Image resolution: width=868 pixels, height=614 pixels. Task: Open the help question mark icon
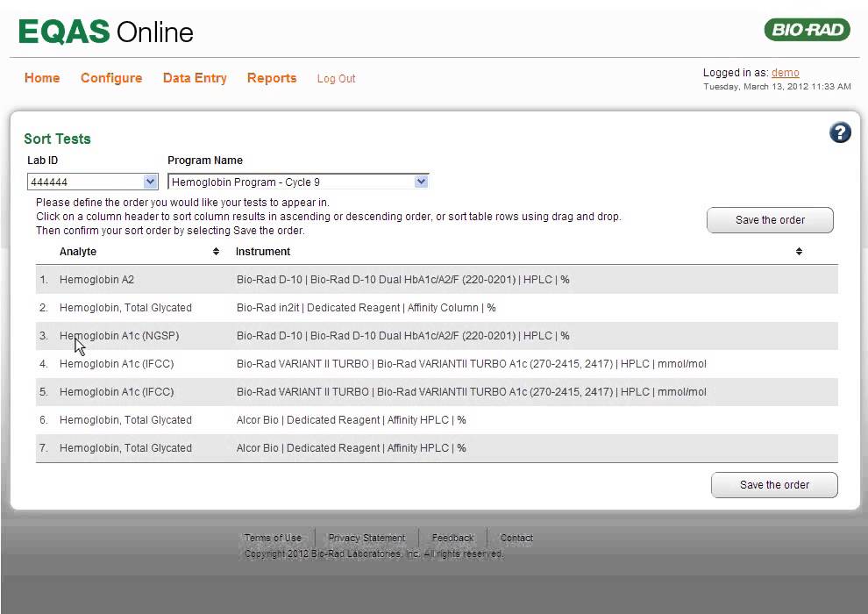coord(840,132)
